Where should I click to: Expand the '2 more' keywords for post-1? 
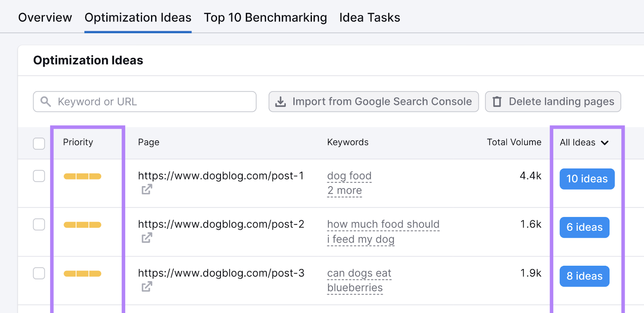345,191
